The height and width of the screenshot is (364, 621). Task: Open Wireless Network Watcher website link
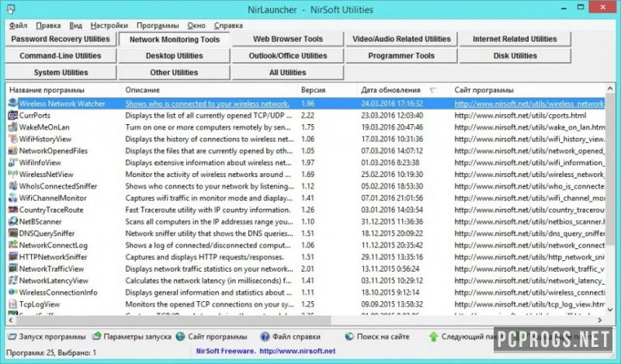[529, 104]
